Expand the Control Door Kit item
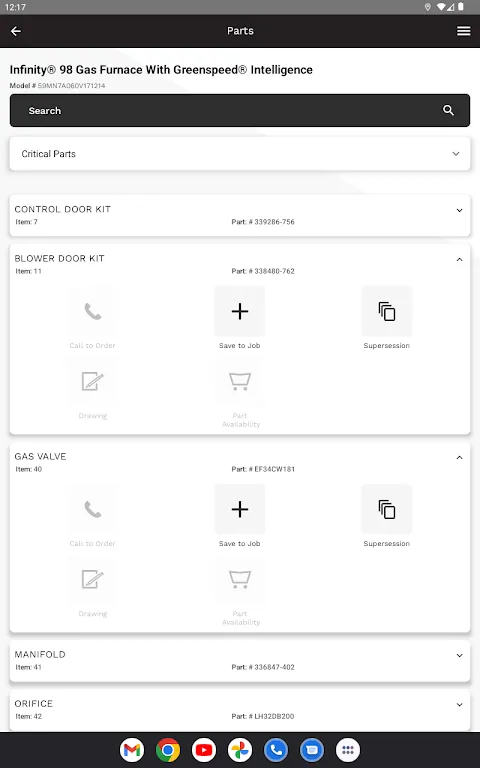480x768 pixels. [240, 215]
